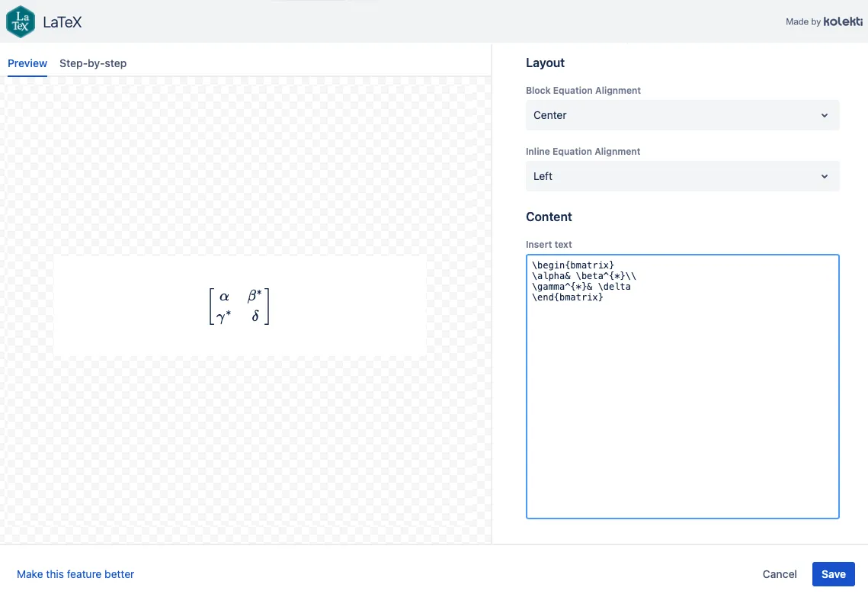Open the Inline Equation Alignment dropdown

pos(682,176)
